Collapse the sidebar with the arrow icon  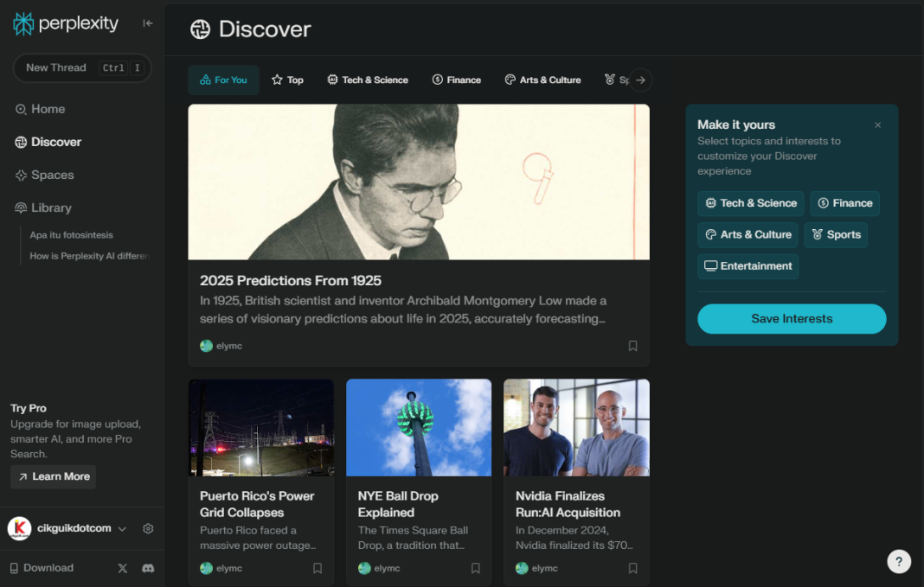coord(148,23)
